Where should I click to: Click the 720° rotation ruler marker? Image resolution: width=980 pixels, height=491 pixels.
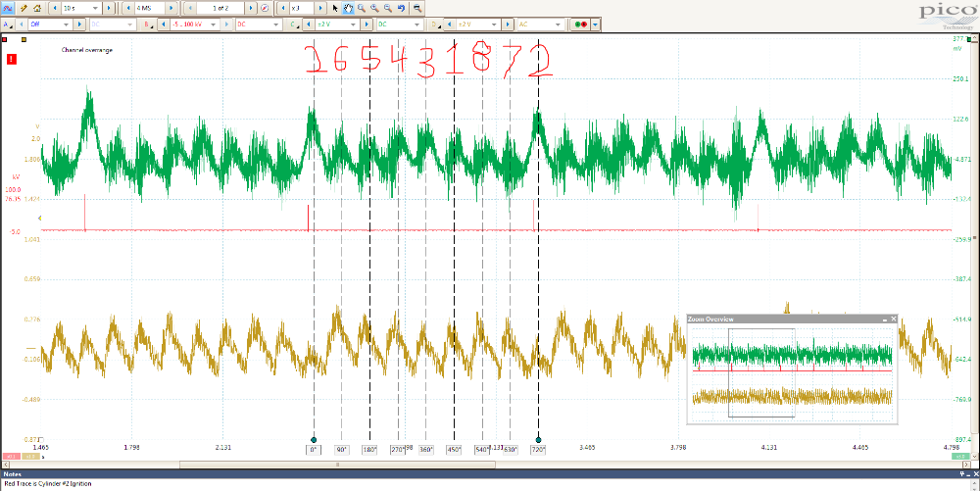tap(538, 449)
